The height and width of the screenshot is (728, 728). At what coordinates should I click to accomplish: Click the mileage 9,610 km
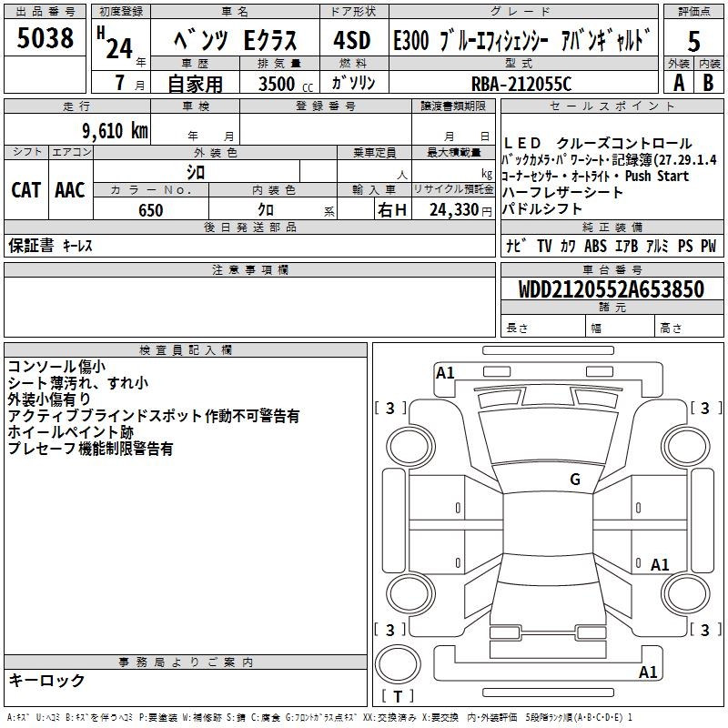[x=116, y=131]
